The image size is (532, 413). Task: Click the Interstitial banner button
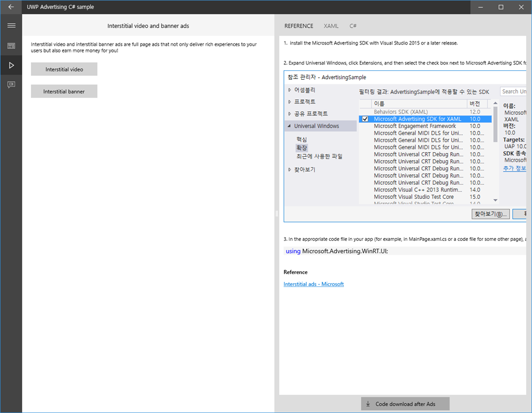coord(63,91)
